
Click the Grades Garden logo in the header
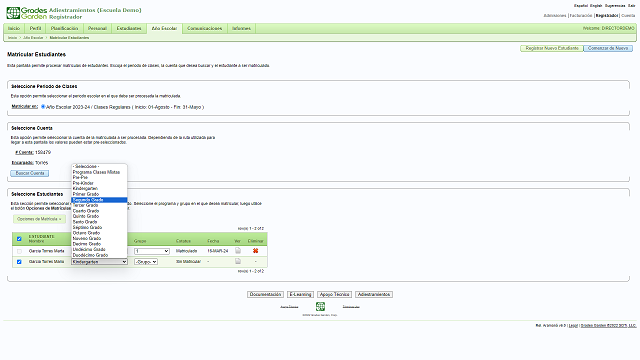pos(27,13)
